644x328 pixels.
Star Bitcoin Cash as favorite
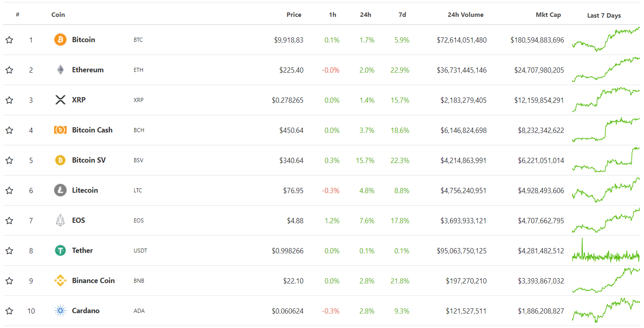[x=9, y=130]
